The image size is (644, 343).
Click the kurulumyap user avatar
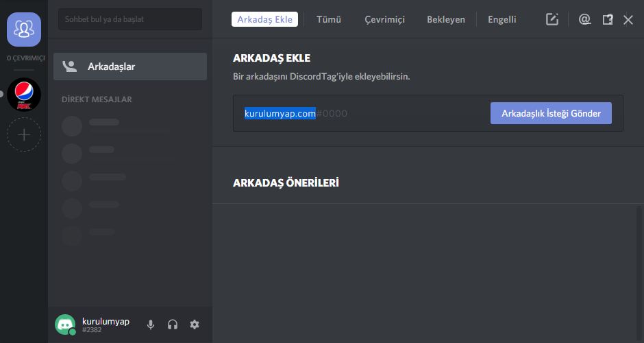pos(65,324)
